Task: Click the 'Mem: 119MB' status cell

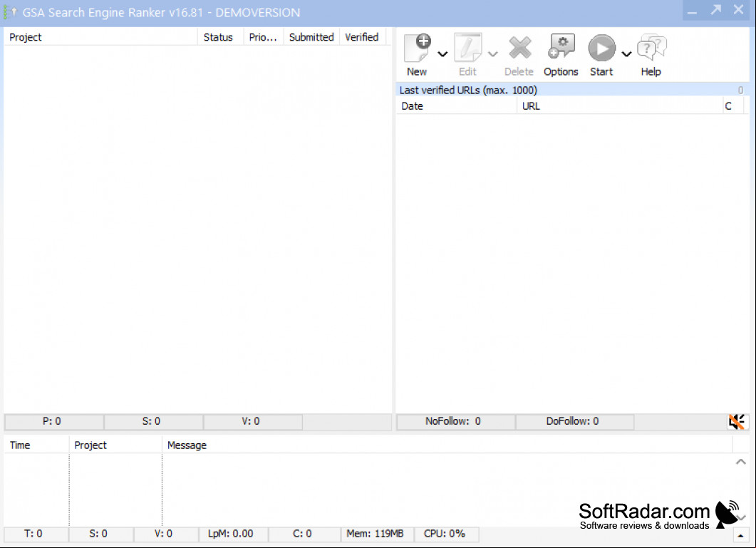Action: coord(377,534)
